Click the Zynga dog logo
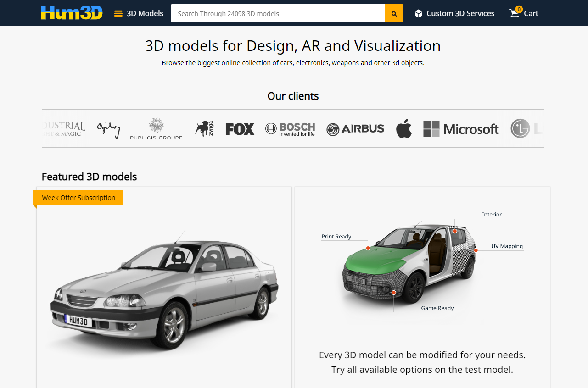This screenshot has height=388, width=588. tap(204, 129)
